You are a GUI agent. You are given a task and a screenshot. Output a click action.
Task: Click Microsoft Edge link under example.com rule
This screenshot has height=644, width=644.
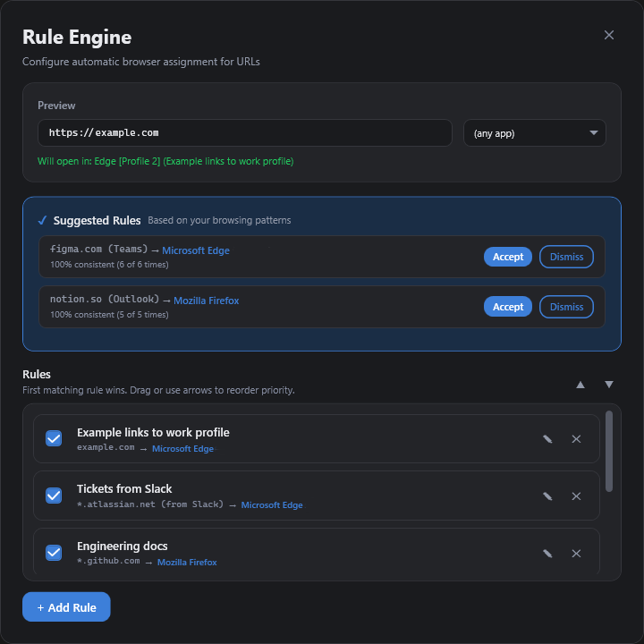click(182, 449)
